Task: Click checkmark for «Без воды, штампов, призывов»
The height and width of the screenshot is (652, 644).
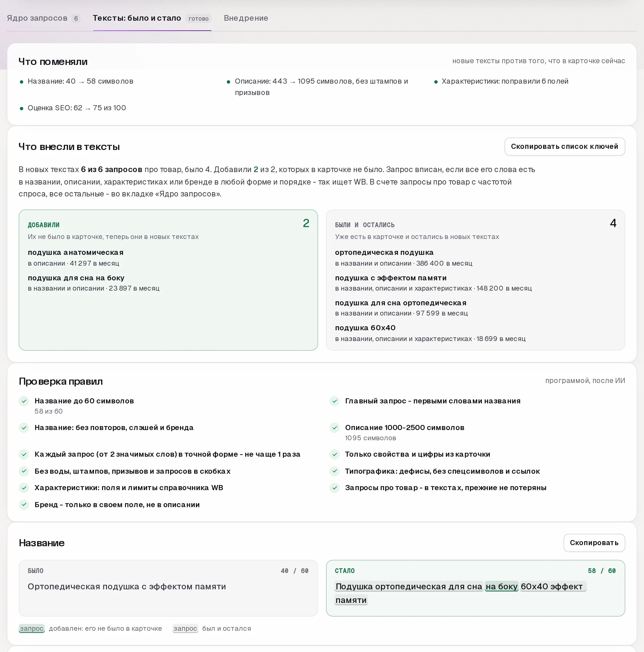Action: (x=24, y=471)
